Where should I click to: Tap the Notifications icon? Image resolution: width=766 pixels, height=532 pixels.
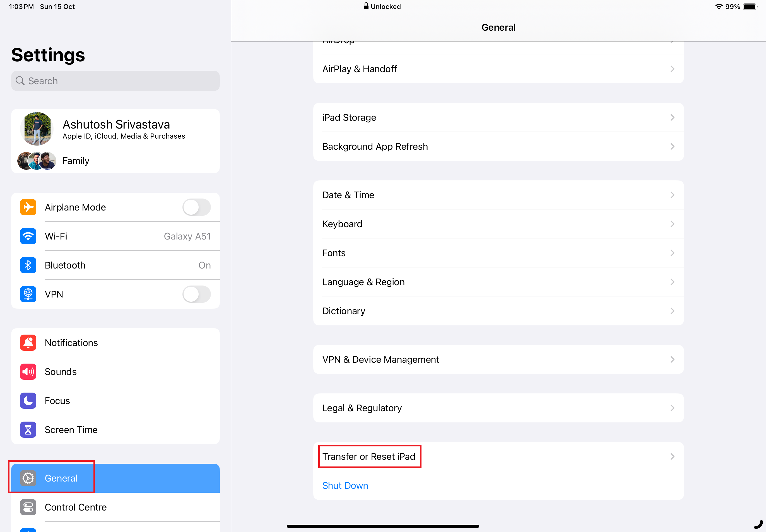(28, 342)
